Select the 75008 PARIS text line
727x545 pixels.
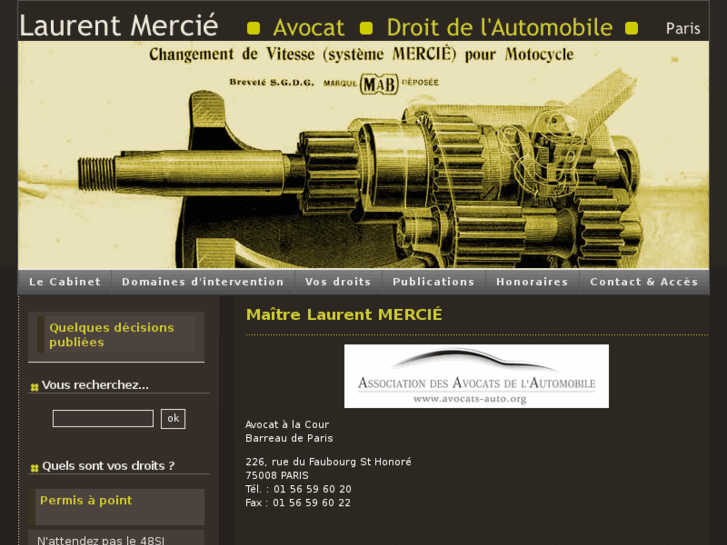[x=277, y=475]
